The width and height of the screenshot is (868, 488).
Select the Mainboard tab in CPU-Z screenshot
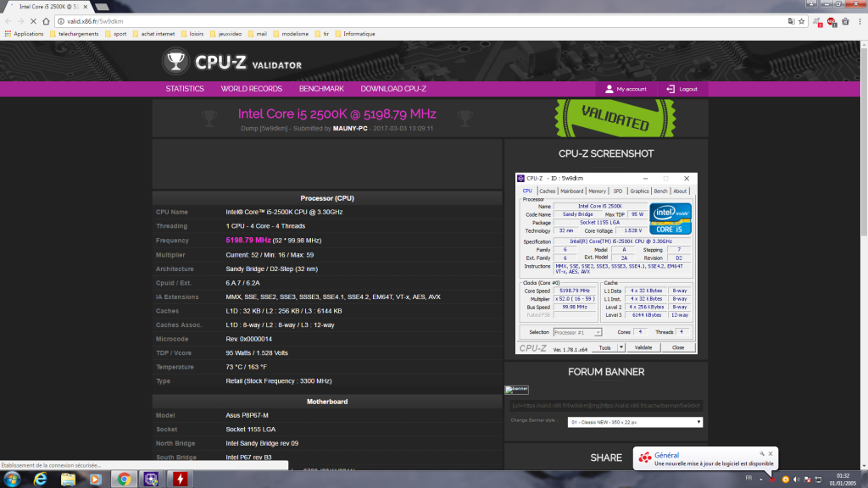[x=572, y=191]
